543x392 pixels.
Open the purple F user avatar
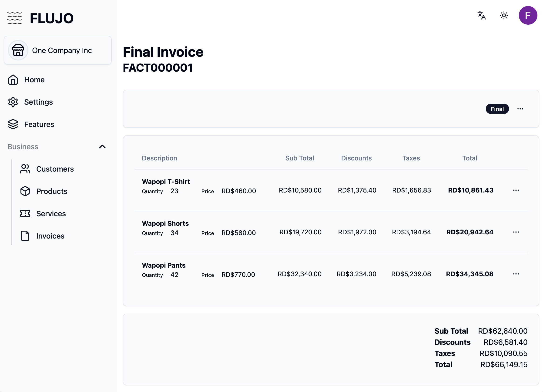[527, 16]
